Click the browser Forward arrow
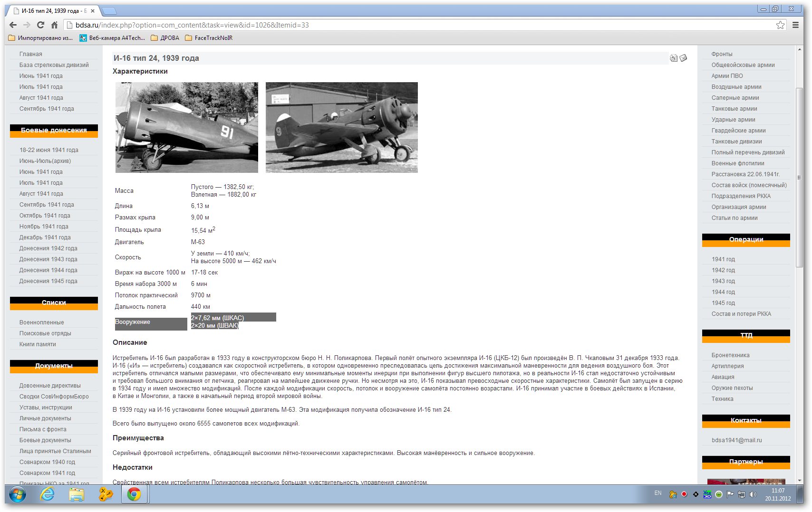Image resolution: width=812 pixels, height=512 pixels. click(x=27, y=25)
